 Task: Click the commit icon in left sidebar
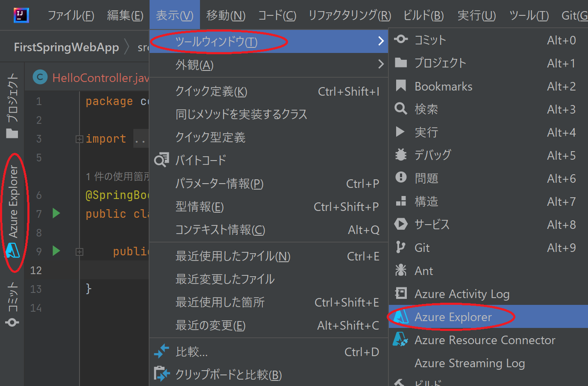(x=12, y=322)
